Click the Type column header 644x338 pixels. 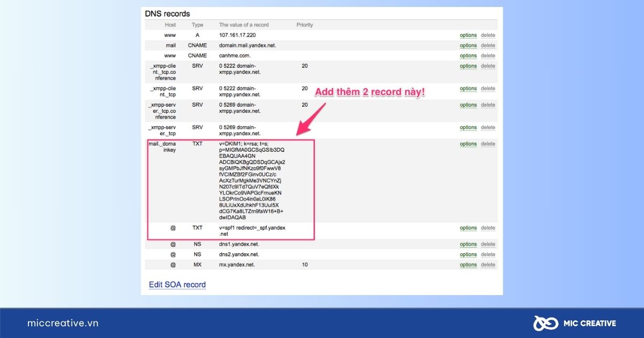[x=197, y=25]
